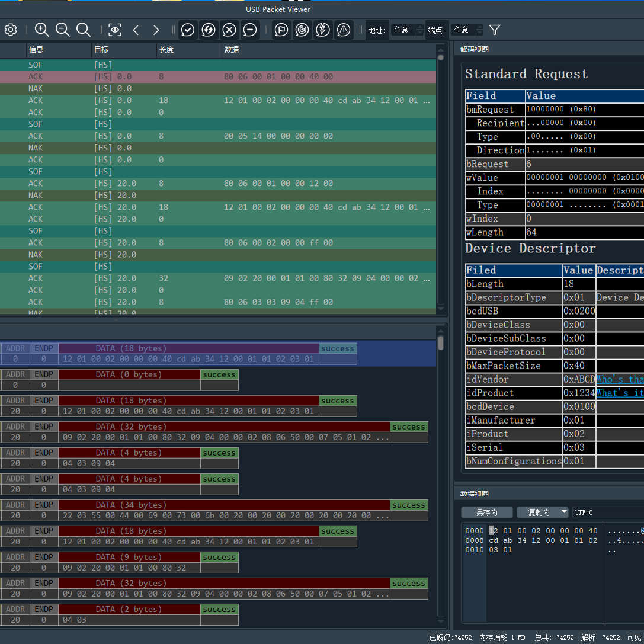Toggle the X-circle packet filter

click(x=229, y=30)
